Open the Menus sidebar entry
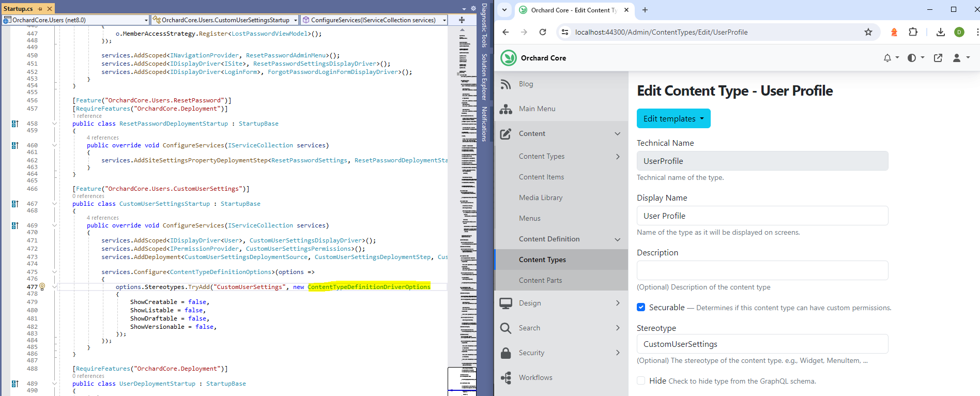Image resolution: width=980 pixels, height=396 pixels. click(530, 218)
